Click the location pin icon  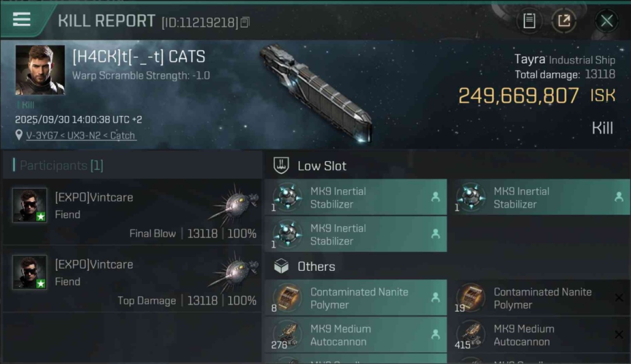click(x=19, y=135)
